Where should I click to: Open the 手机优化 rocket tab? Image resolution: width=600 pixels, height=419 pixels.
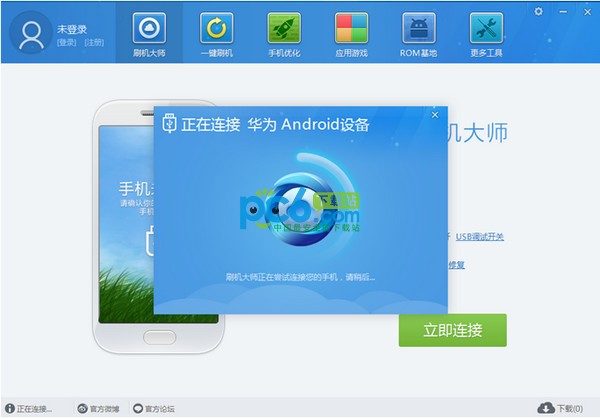[x=284, y=34]
